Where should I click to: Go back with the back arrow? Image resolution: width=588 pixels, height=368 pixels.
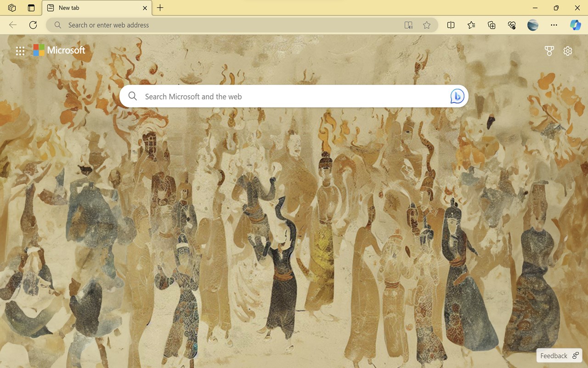click(x=13, y=25)
